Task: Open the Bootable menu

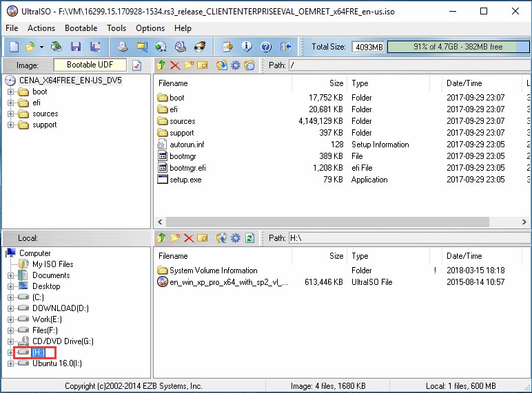Action: (x=81, y=28)
